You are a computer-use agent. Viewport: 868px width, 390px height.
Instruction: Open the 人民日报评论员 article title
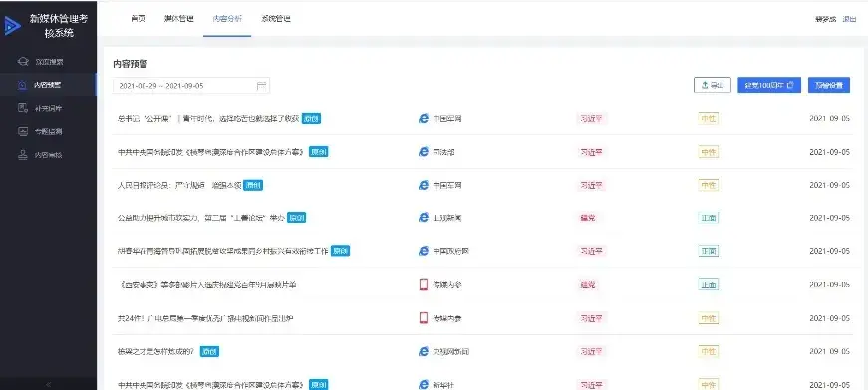(179, 185)
